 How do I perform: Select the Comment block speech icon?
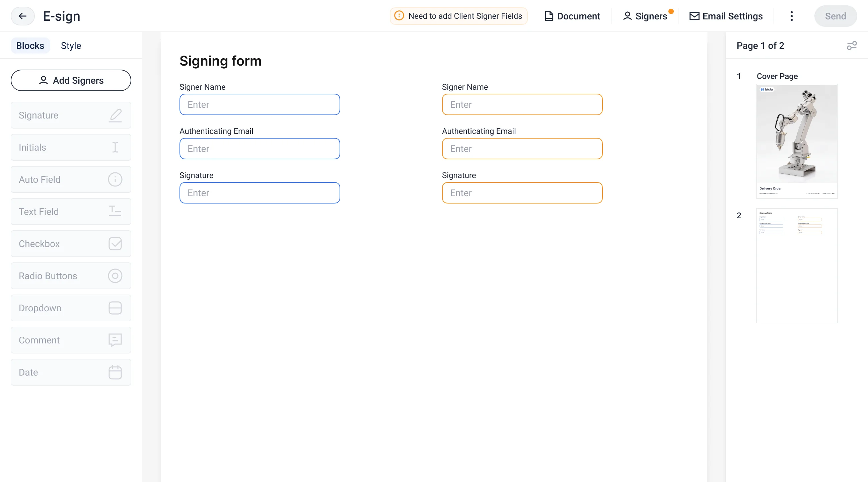click(x=115, y=340)
